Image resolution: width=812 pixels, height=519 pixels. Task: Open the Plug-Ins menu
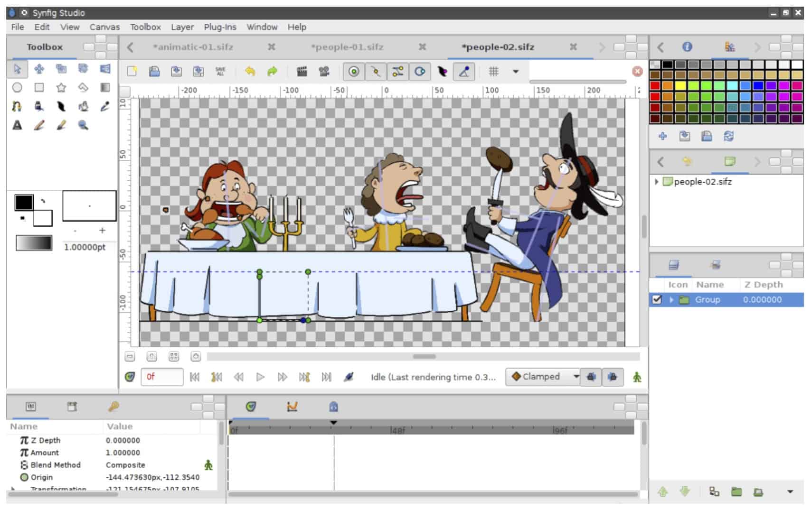[220, 27]
